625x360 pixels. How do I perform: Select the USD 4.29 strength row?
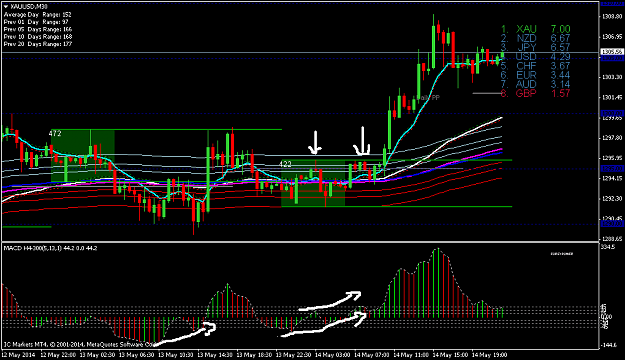[x=536, y=57]
